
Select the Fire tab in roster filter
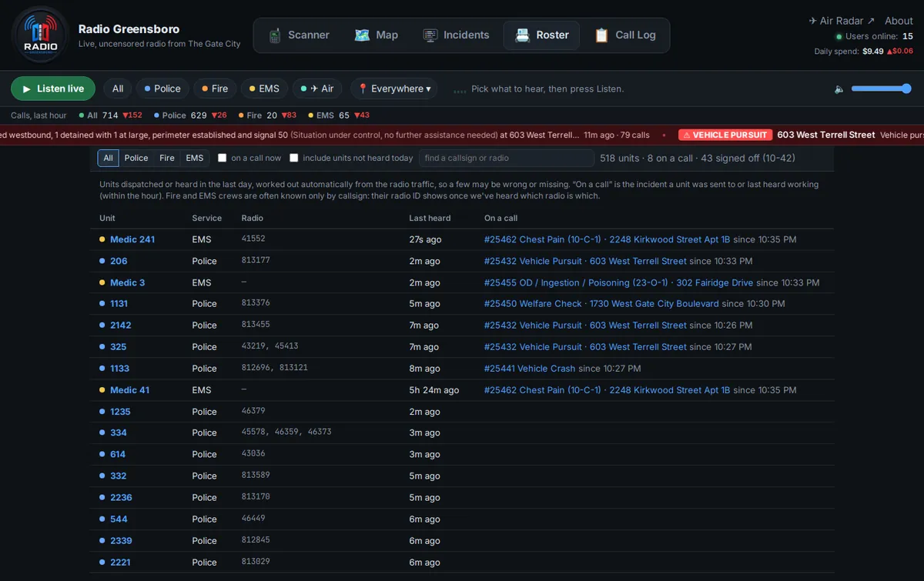pyautogui.click(x=167, y=159)
